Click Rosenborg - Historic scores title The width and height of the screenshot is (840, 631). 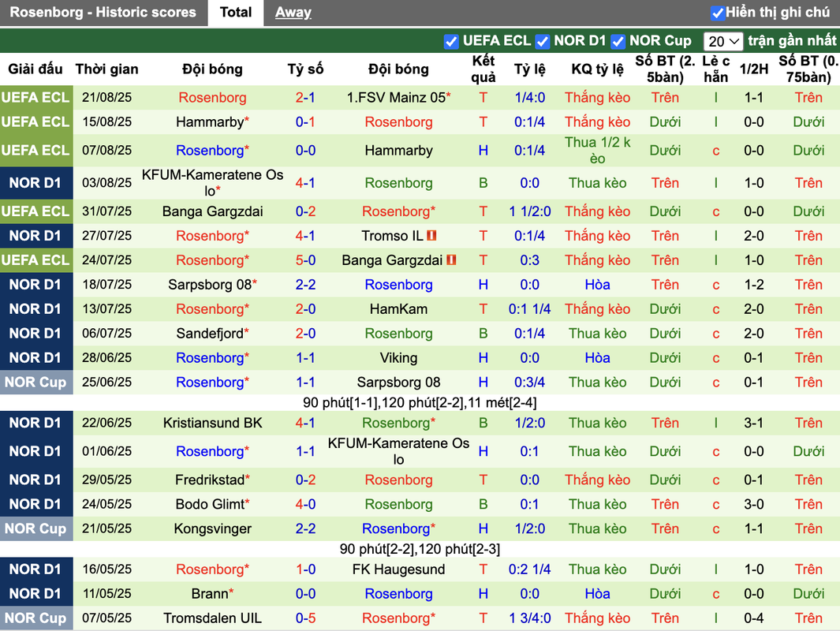tap(103, 13)
